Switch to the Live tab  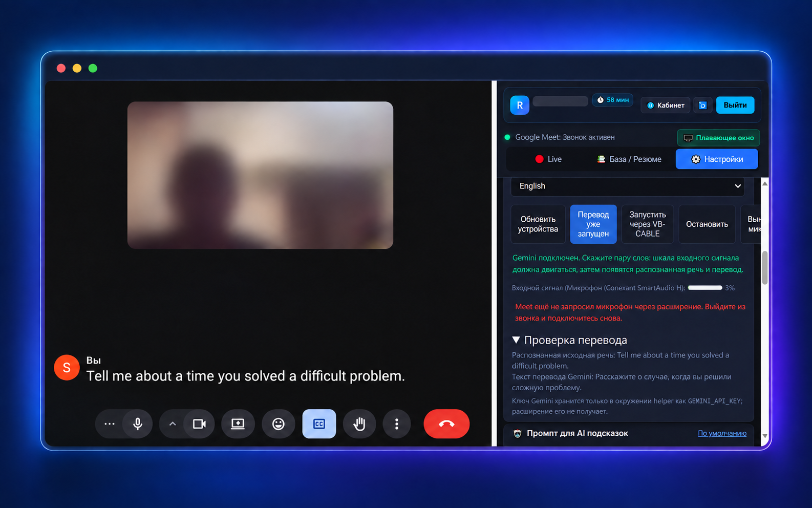point(548,159)
